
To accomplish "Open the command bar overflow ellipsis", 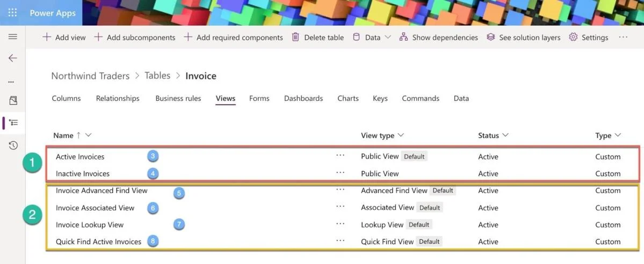I will tap(623, 37).
